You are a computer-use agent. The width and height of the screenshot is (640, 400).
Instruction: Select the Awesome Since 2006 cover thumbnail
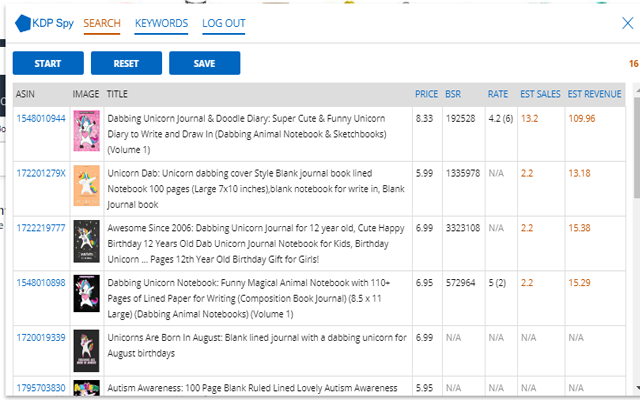[87, 241]
